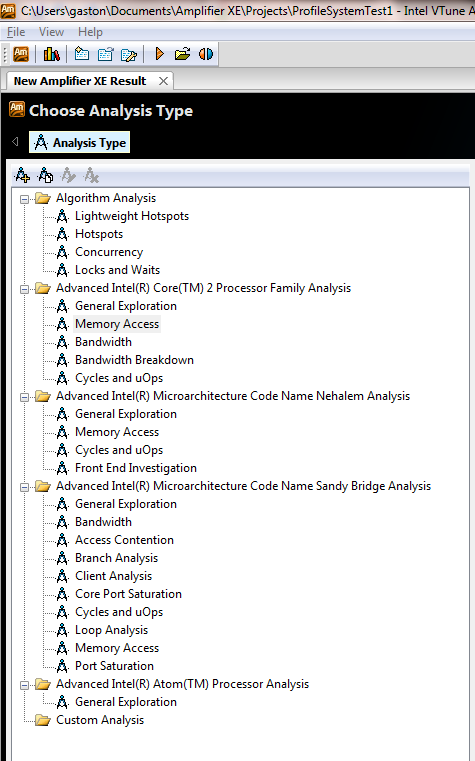Click the greyed edit analysis type icon

click(68, 175)
